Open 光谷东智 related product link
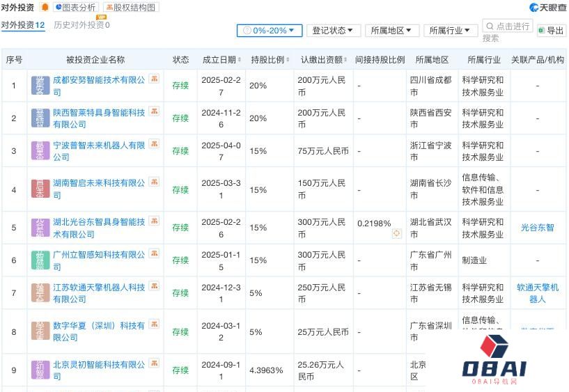 click(538, 228)
